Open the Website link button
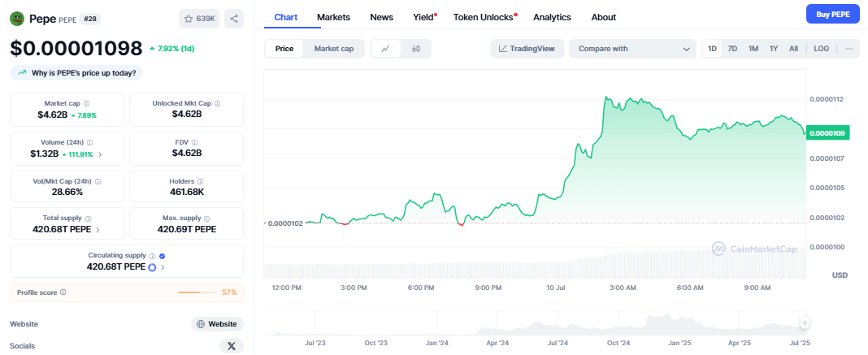 click(x=217, y=324)
